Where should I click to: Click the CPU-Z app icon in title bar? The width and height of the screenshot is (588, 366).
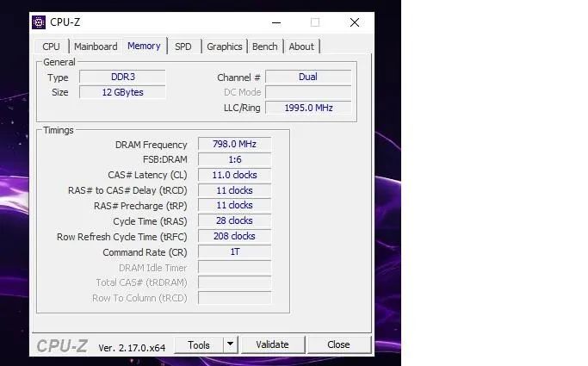(x=38, y=22)
